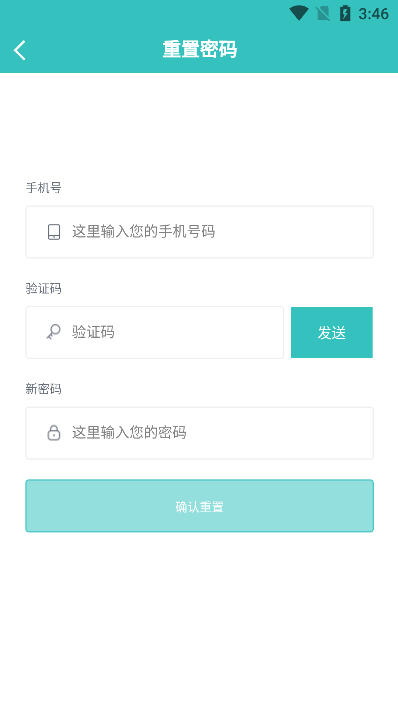
Task: Click the 手机号 label
Action: pos(43,188)
